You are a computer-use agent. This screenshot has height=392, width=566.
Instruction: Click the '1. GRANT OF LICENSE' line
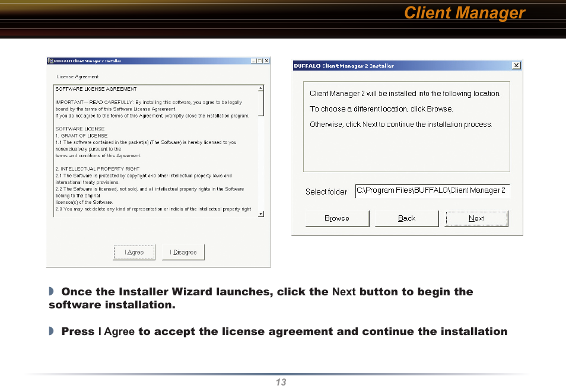pyautogui.click(x=81, y=136)
